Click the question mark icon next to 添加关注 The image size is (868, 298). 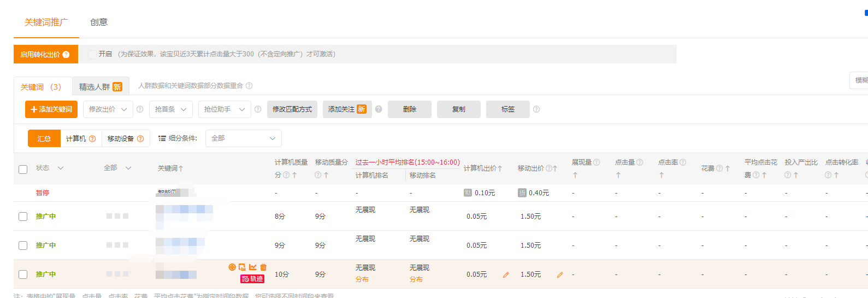(379, 109)
